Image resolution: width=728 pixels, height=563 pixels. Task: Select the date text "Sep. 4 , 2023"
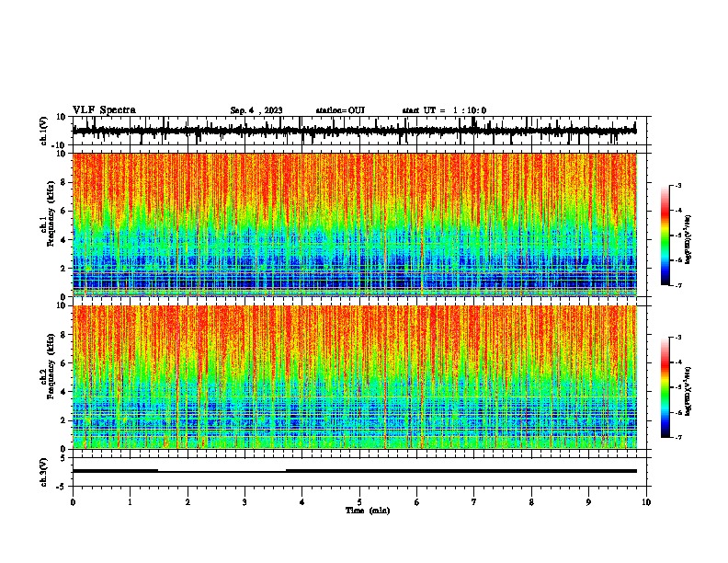256,110
